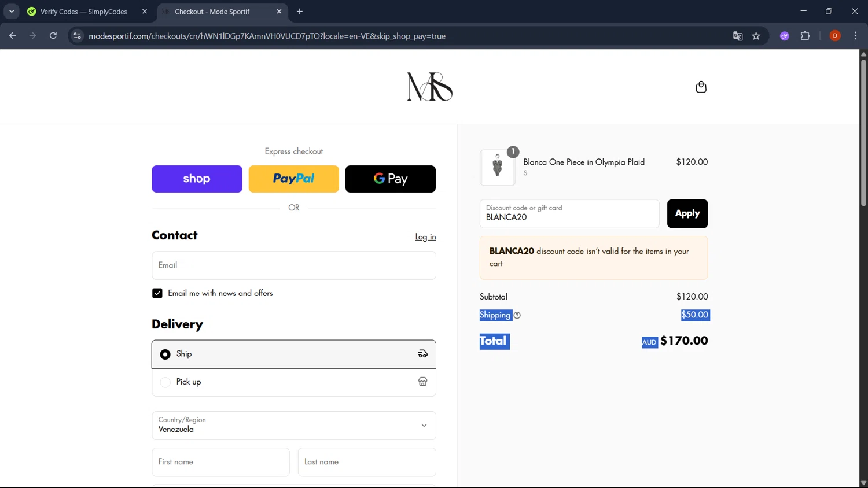Pay with PayPal express button
868x488 pixels.
[294, 179]
